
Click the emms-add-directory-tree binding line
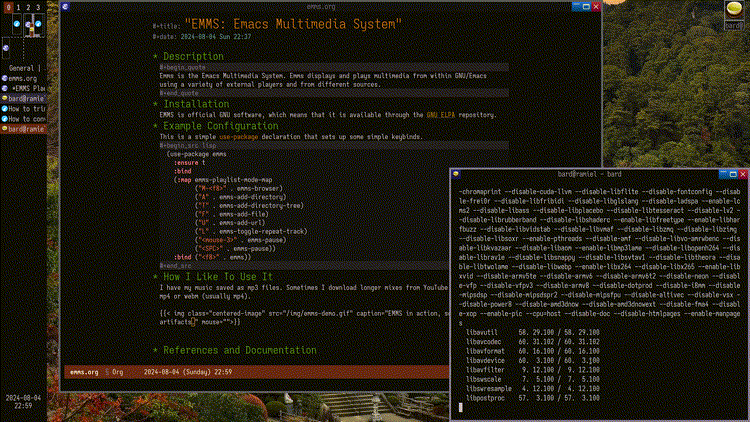coord(249,206)
